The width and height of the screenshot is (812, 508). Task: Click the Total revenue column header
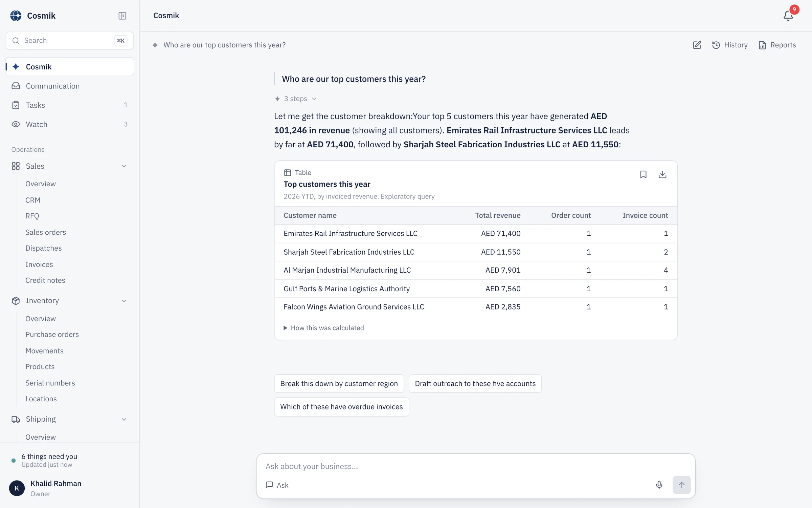[x=497, y=215]
